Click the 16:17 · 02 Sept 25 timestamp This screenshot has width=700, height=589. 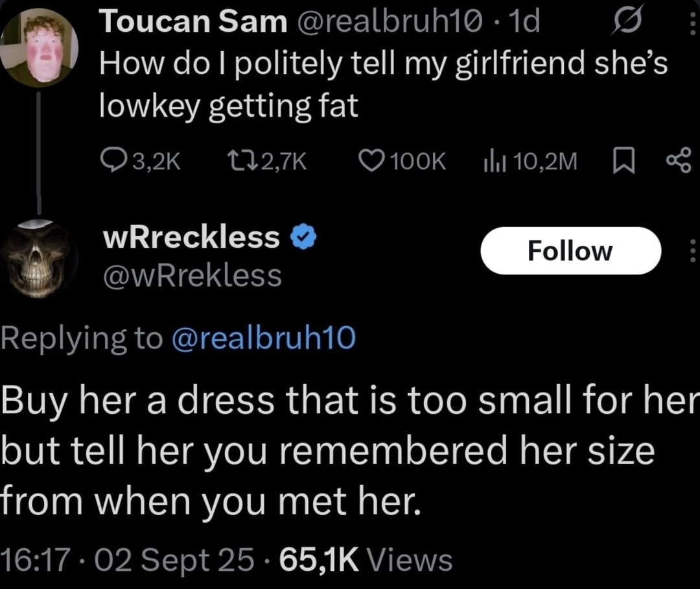(x=127, y=560)
